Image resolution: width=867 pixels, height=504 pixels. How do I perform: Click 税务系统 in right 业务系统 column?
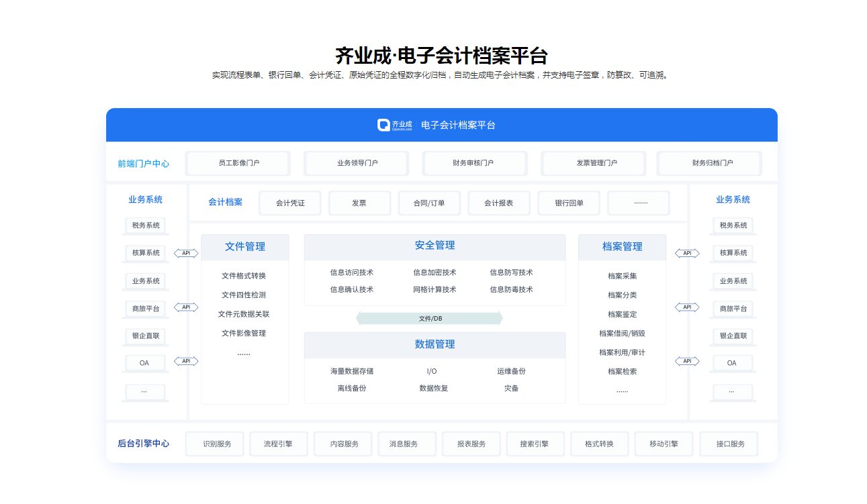pyautogui.click(x=733, y=225)
